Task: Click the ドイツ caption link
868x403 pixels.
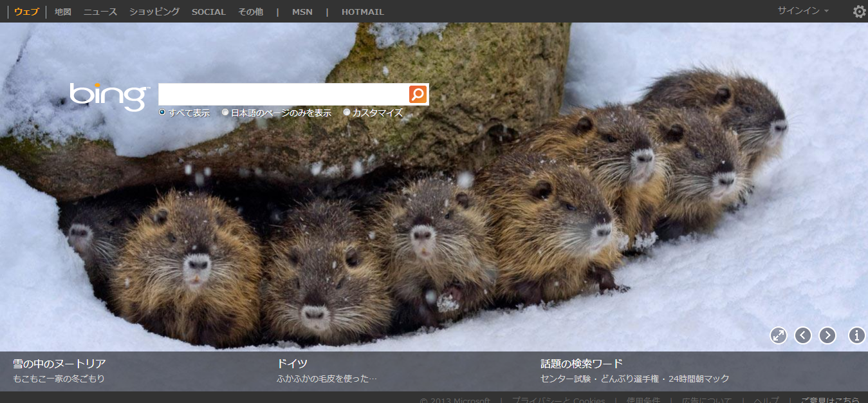Action: click(x=292, y=364)
